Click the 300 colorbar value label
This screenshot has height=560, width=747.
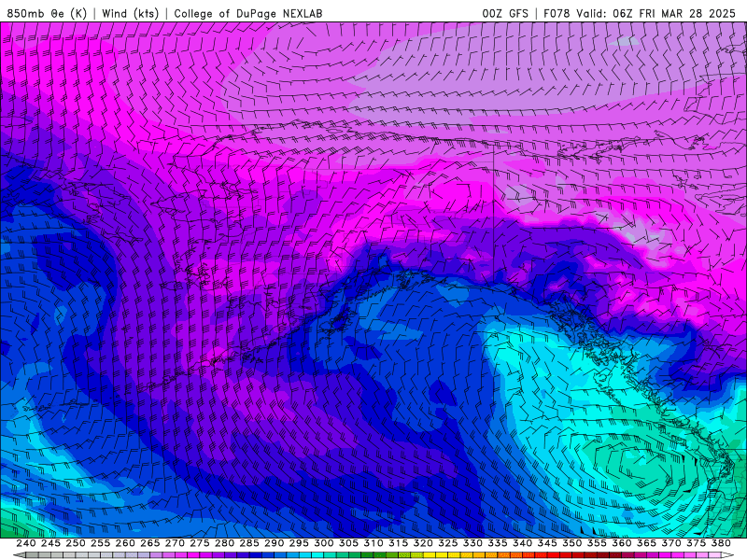point(323,543)
